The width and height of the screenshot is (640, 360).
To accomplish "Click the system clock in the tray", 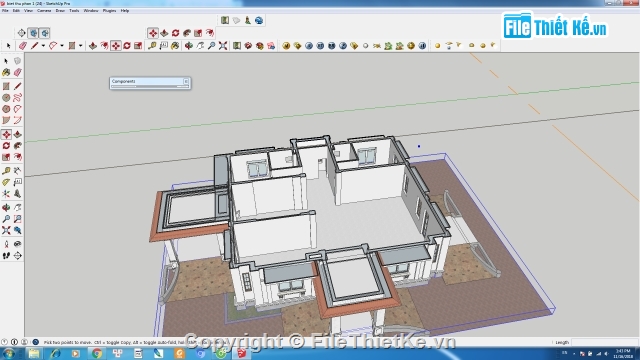I will (623, 353).
